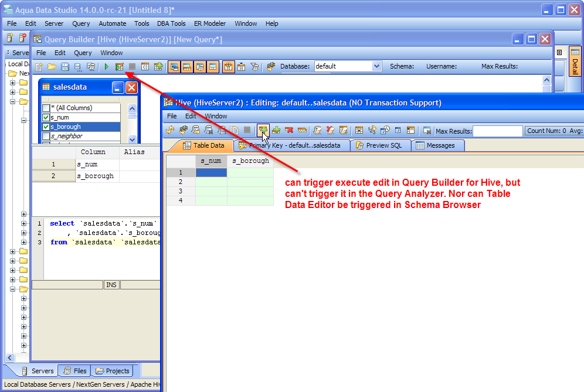Screen dimensions: 584x392
Task: Open the Primary Key - default..salesdata tab
Action: pyautogui.click(x=294, y=145)
